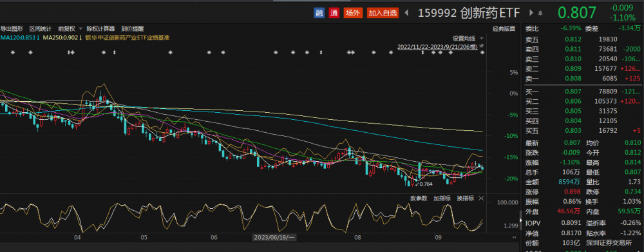This screenshot has height=252, width=644.
Task: Click the 买四 0.804 order row
Action: point(583,121)
